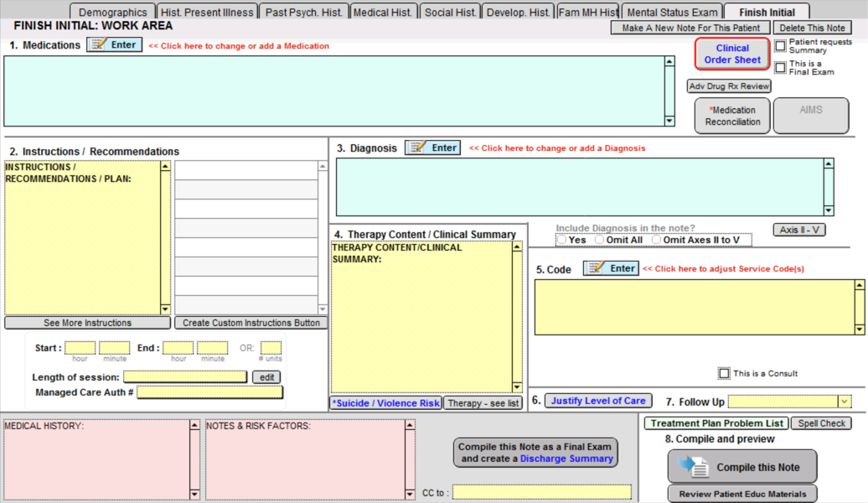Enable This is a Final Exam checkbox
This screenshot has width=868, height=503.
[781, 68]
